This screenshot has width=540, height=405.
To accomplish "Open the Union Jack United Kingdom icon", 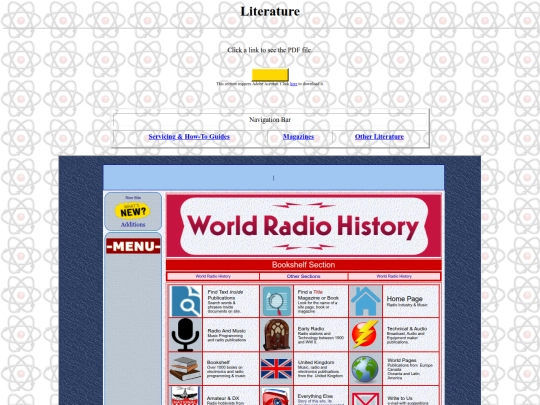I will 277,368.
